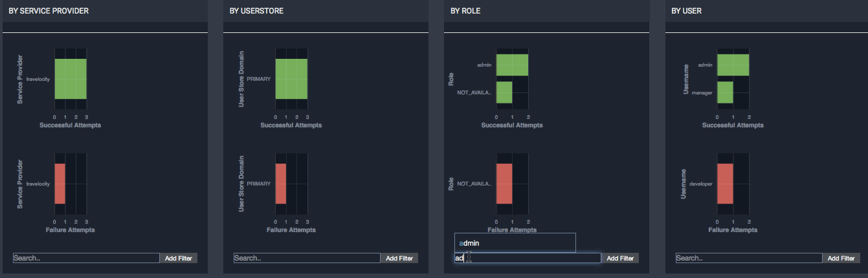Focus the By User search input

pyautogui.click(x=749, y=258)
